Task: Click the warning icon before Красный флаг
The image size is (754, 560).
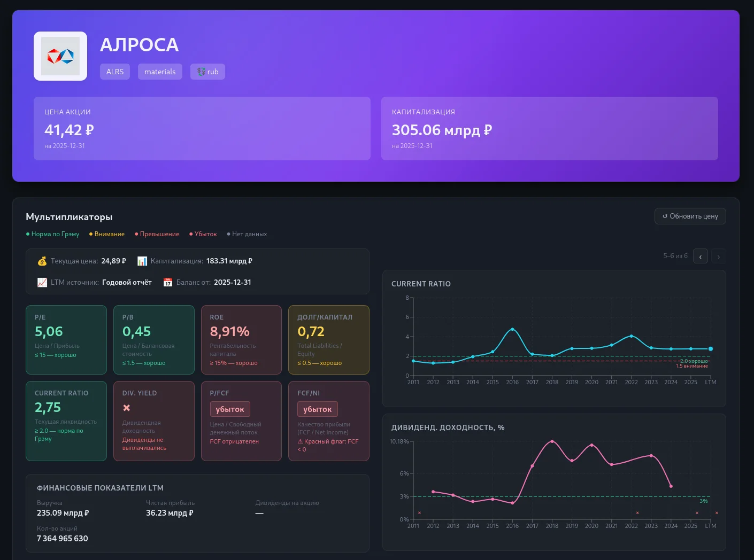Action: (300, 441)
